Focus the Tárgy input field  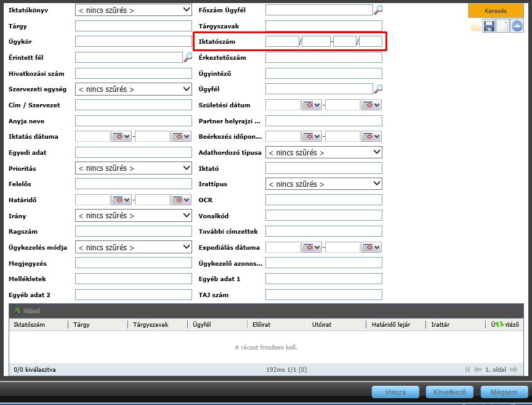pos(134,26)
